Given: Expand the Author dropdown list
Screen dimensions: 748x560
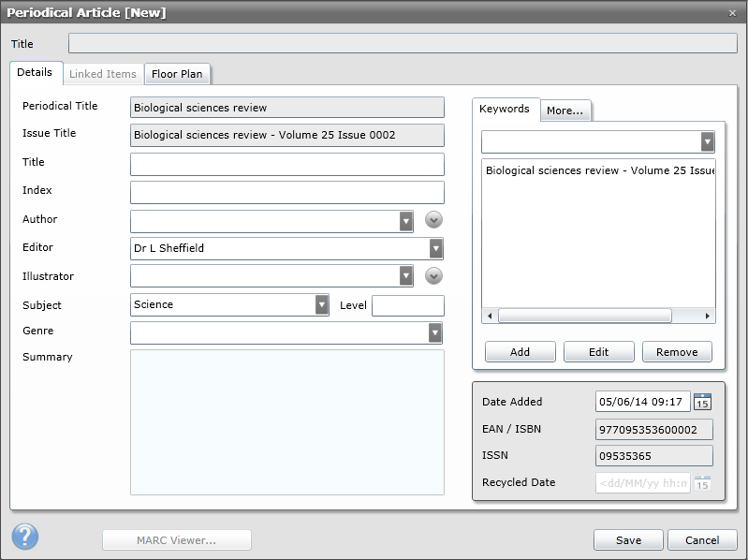Looking at the screenshot, I should click(x=405, y=221).
